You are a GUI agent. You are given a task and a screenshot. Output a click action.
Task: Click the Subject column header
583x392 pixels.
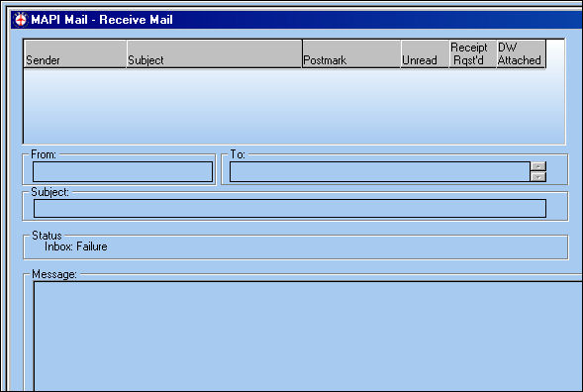[214, 53]
